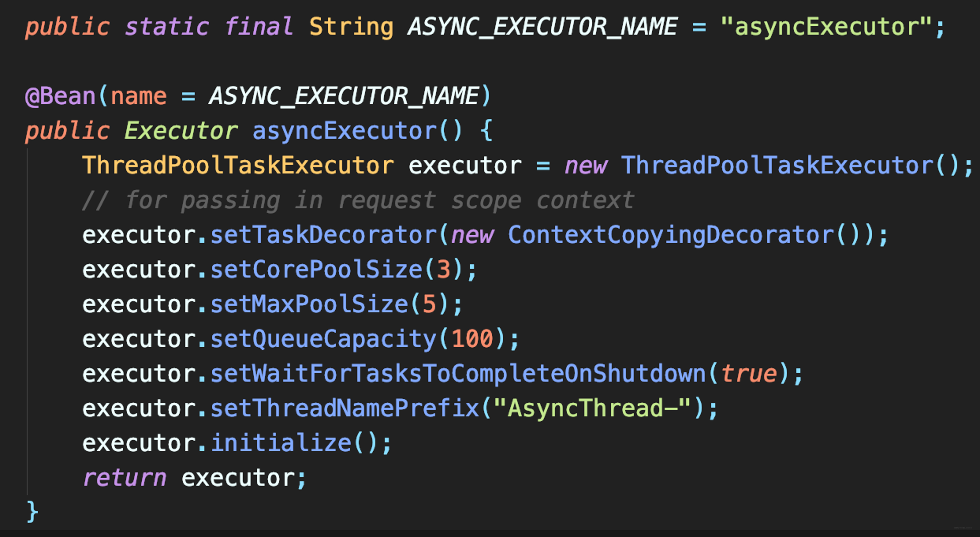Image resolution: width=980 pixels, height=537 pixels.
Task: Click ASYNC_EXECUTOR_NAME inside the @Bean annotation
Action: (344, 97)
